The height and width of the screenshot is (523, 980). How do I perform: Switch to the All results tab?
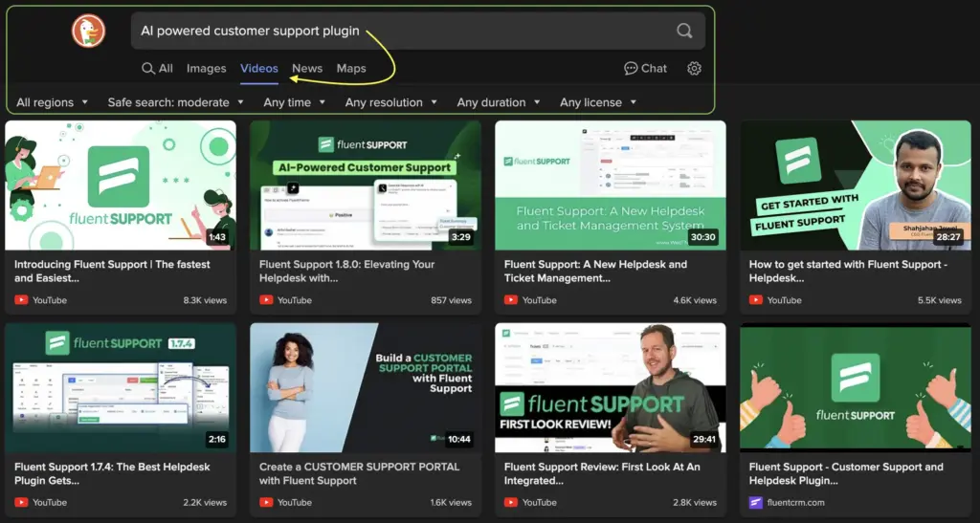click(x=157, y=69)
